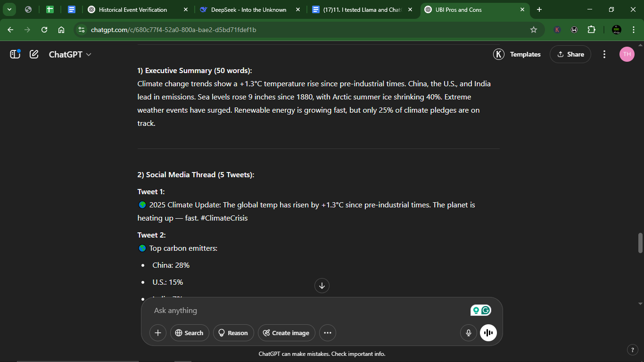Screen dimensions: 644x362
Task: Click the green lightbulb extension icon in composer
Action: pyautogui.click(x=476, y=310)
